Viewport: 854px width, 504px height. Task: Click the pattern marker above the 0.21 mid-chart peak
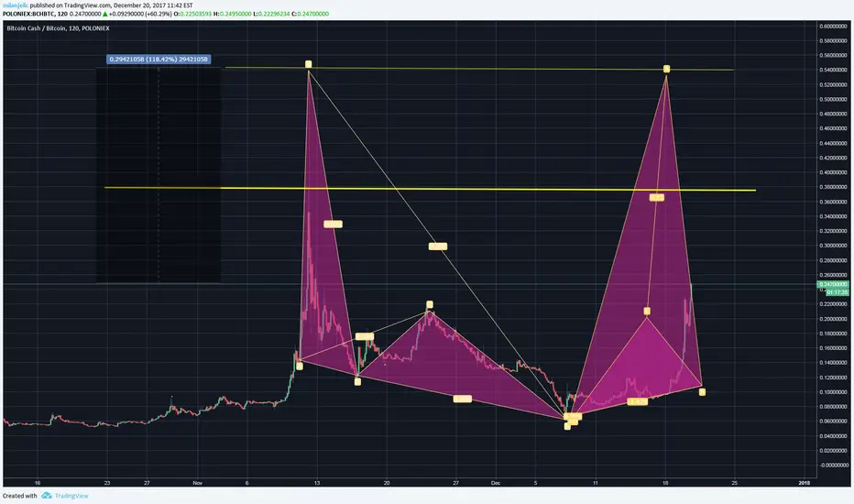pos(429,304)
